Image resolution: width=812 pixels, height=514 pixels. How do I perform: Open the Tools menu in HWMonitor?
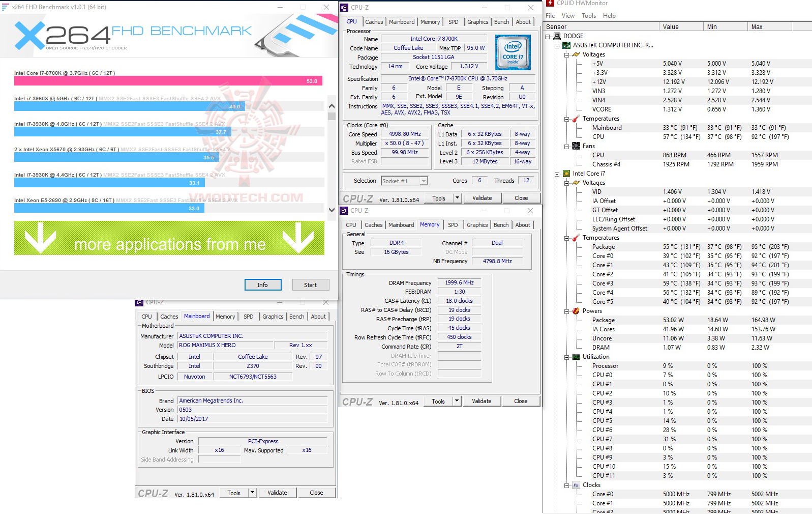coord(589,16)
